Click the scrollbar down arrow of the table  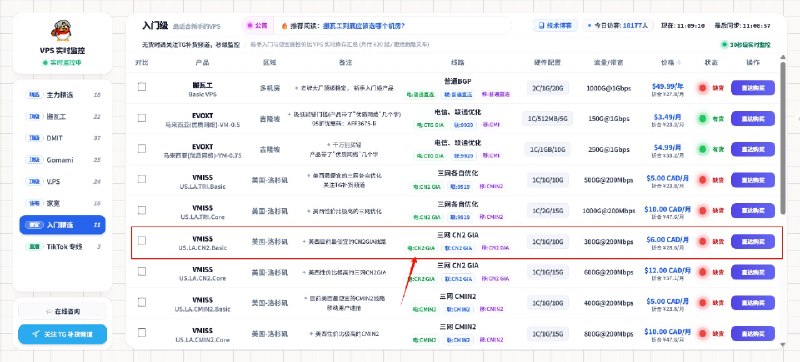pyautogui.click(x=783, y=345)
